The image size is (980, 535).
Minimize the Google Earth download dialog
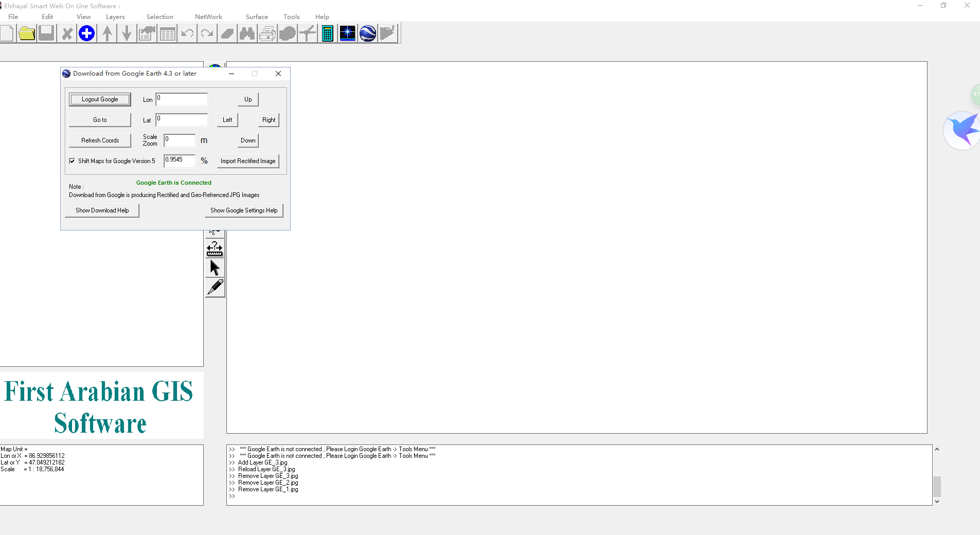[x=231, y=74]
